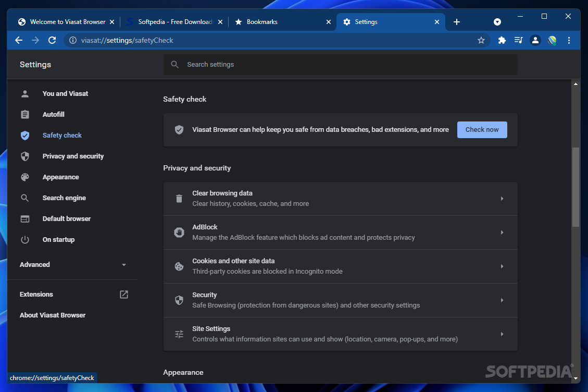
Task: Click the arrow on AdBlock row
Action: [502, 232]
